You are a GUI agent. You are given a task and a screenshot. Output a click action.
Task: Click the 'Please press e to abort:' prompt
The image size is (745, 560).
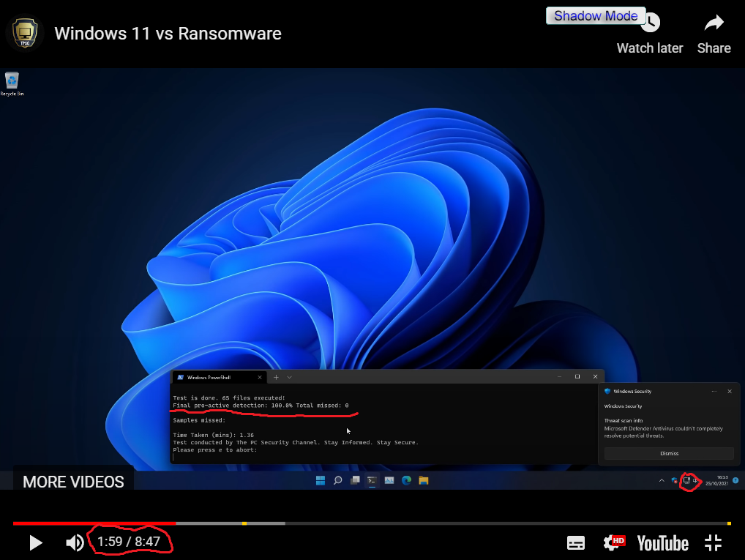(x=214, y=449)
